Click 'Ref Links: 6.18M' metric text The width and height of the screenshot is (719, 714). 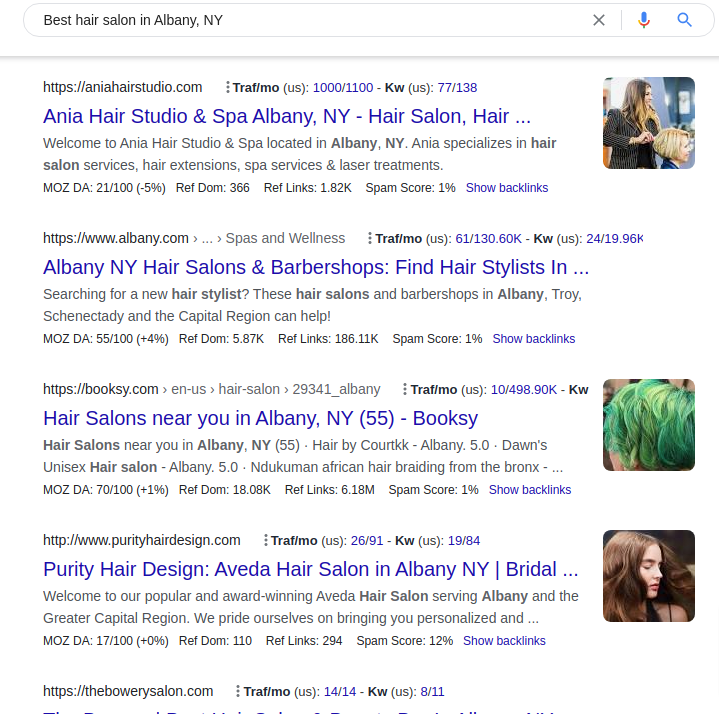click(330, 489)
